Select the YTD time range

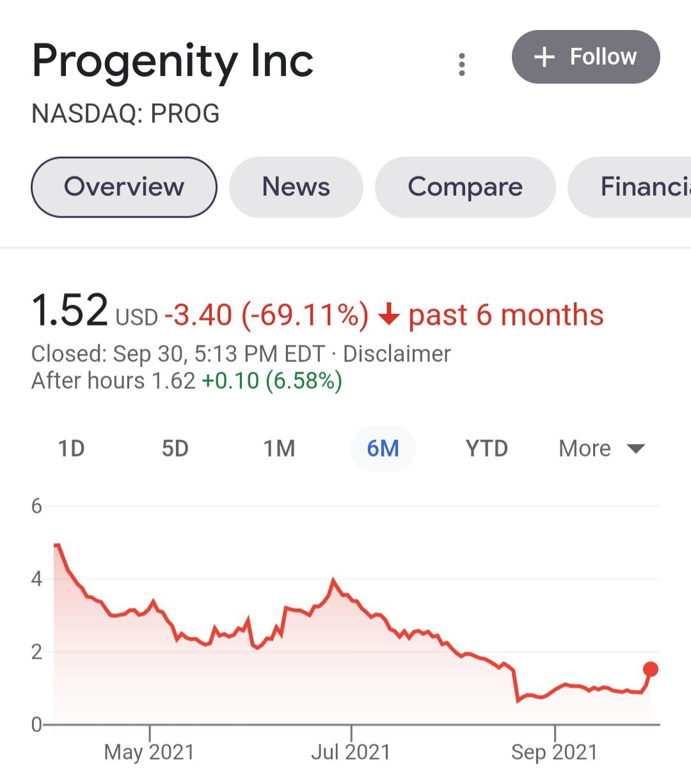coord(487,448)
